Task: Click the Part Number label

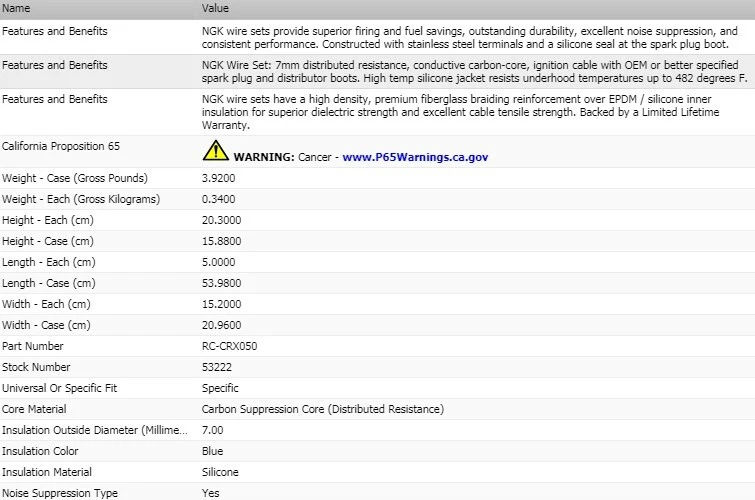Action: click(x=32, y=346)
